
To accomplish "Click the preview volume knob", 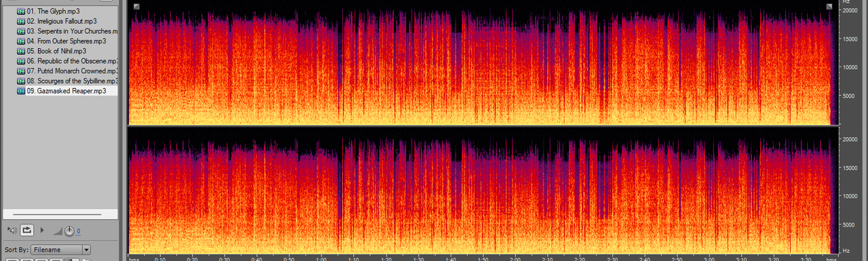I will coord(68,231).
